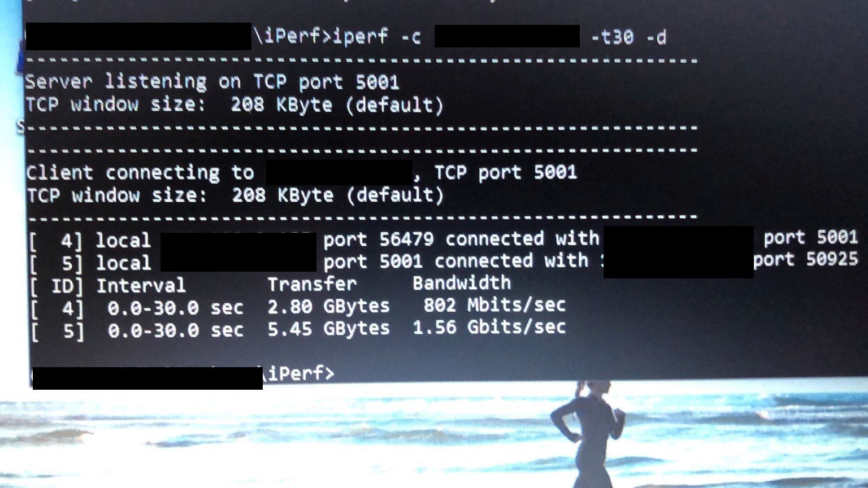Image resolution: width=868 pixels, height=488 pixels.
Task: Click the -t30 argument in the command
Action: pyautogui.click(x=612, y=37)
